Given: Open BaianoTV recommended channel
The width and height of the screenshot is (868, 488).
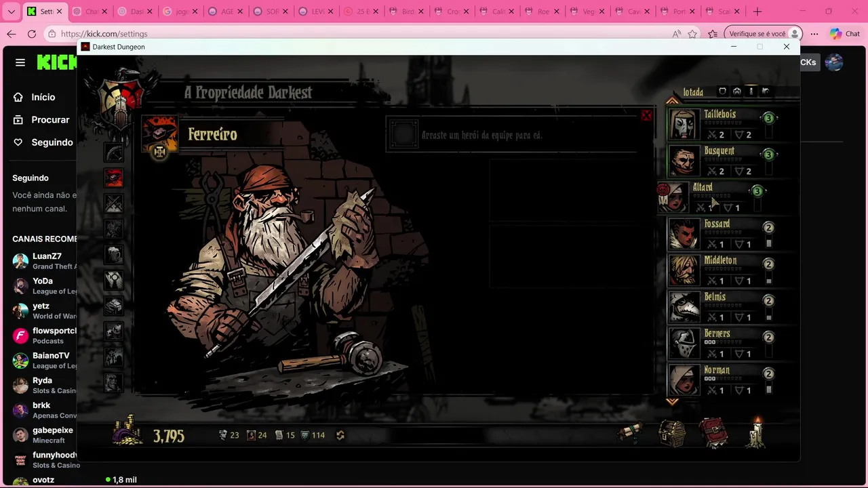Looking at the screenshot, I should (44, 361).
